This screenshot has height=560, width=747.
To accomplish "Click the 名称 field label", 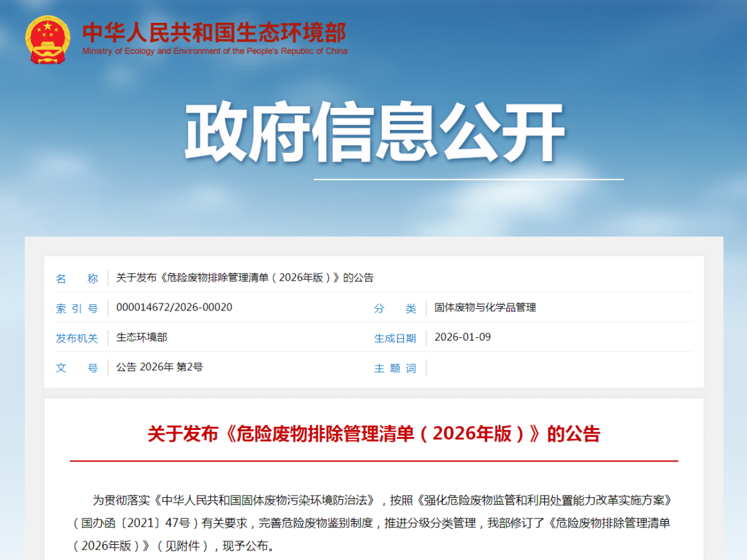I will coord(77,278).
